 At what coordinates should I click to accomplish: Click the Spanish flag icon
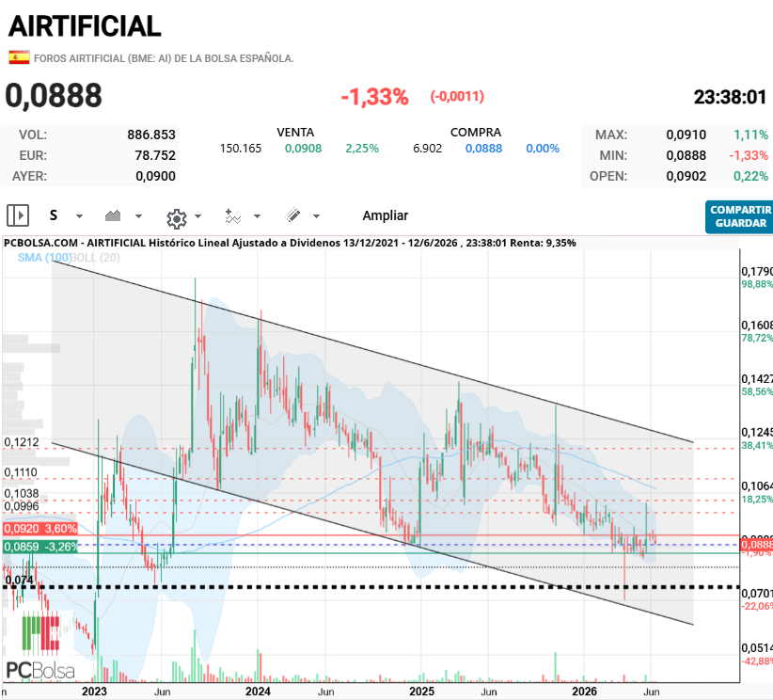click(19, 57)
